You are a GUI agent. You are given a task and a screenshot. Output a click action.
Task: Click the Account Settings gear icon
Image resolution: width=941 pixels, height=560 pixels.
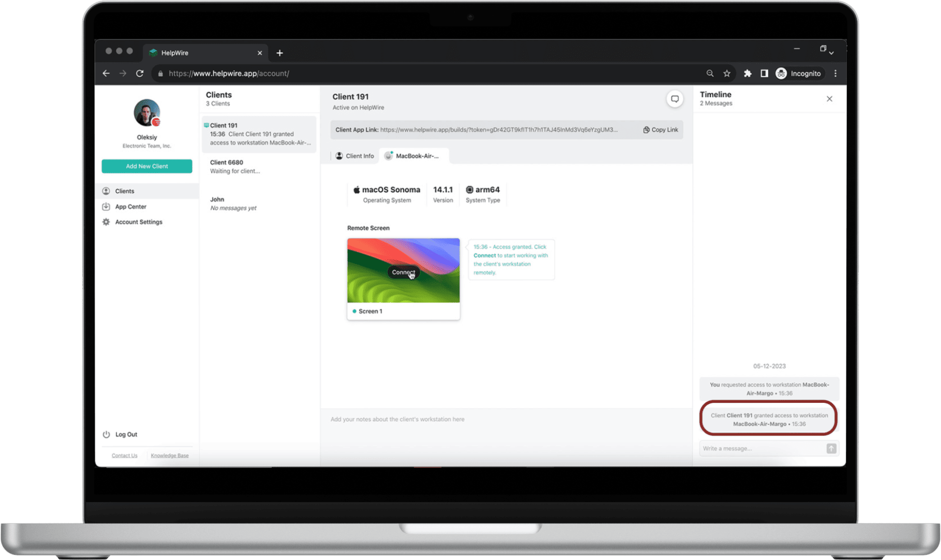pyautogui.click(x=106, y=221)
